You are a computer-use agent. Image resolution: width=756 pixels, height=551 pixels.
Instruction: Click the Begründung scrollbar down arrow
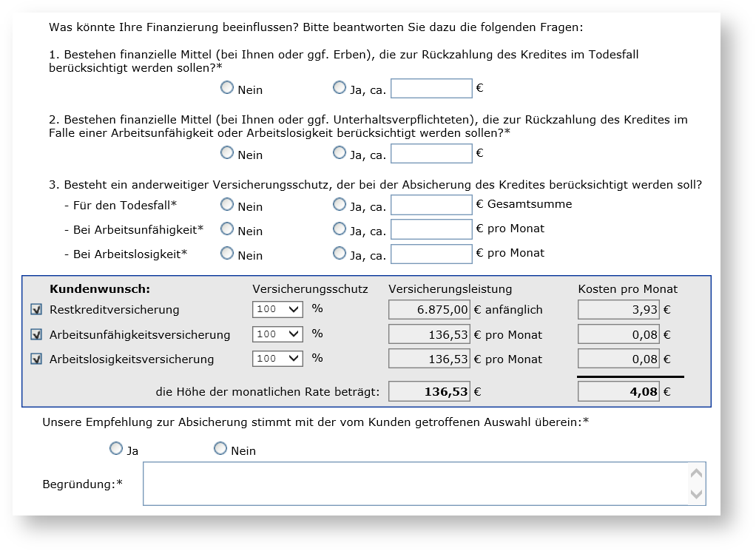tap(696, 495)
